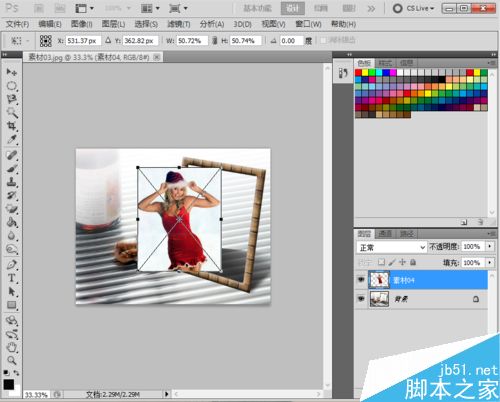Click the foreground black color swatch
The image size is (500, 402).
pos(9,384)
